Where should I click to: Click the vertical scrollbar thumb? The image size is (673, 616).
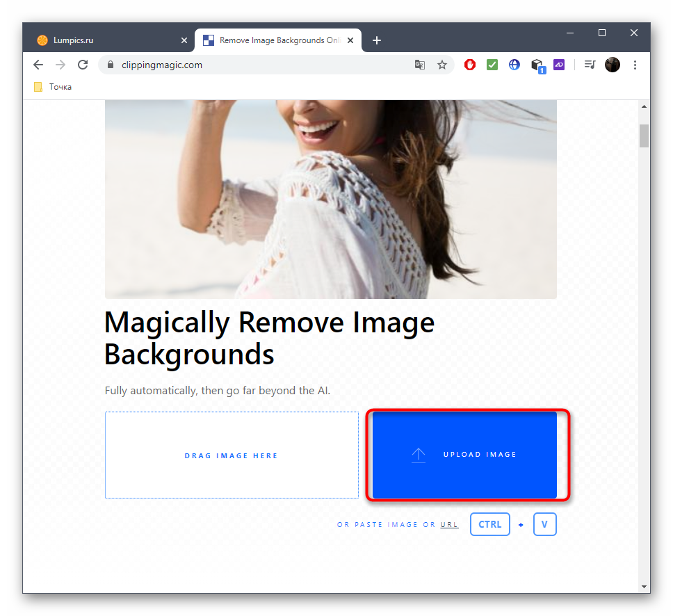click(x=644, y=136)
